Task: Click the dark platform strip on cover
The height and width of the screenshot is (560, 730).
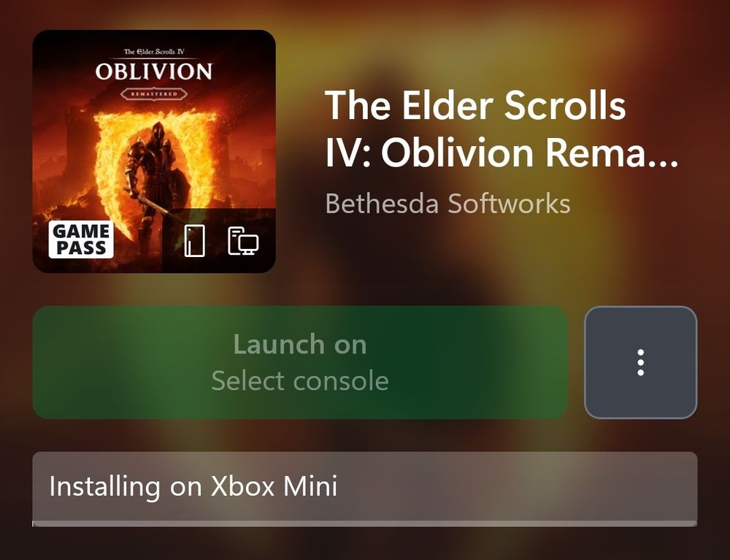Action: click(219, 240)
